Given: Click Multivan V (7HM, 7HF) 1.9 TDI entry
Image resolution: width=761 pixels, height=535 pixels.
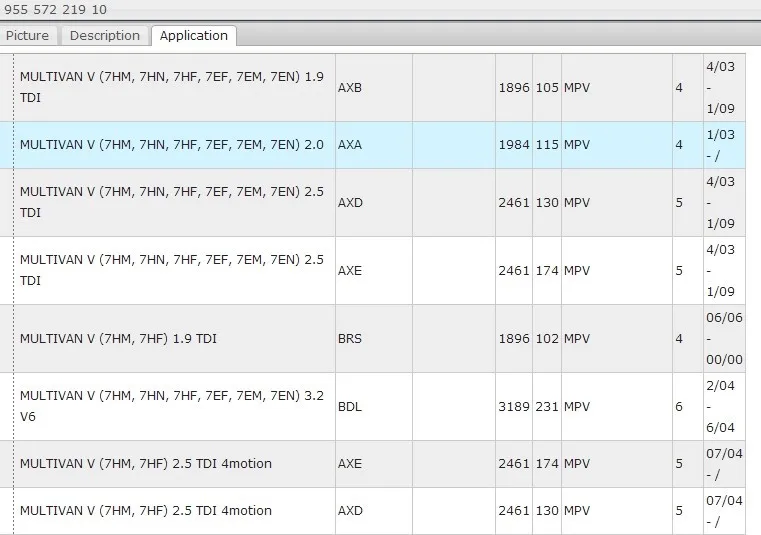Looking at the screenshot, I should click(118, 338).
